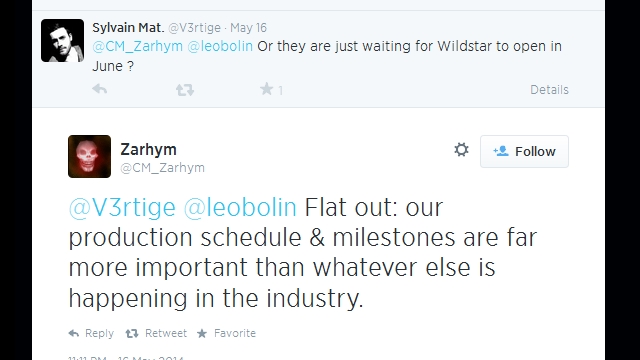This screenshot has width=640, height=360.
Task: Click the @CM_Zarhym mention in Sylvain's tweet
Action: pos(138,46)
